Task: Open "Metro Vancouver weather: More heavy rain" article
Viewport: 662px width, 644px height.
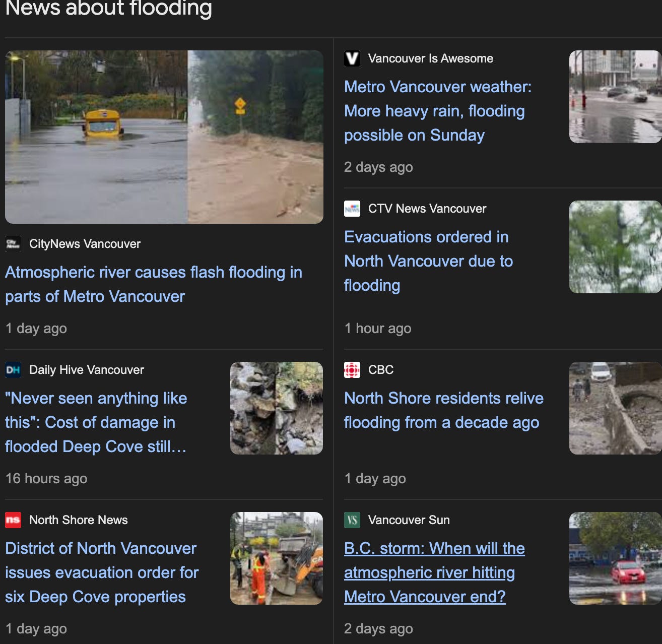Action: tap(438, 111)
